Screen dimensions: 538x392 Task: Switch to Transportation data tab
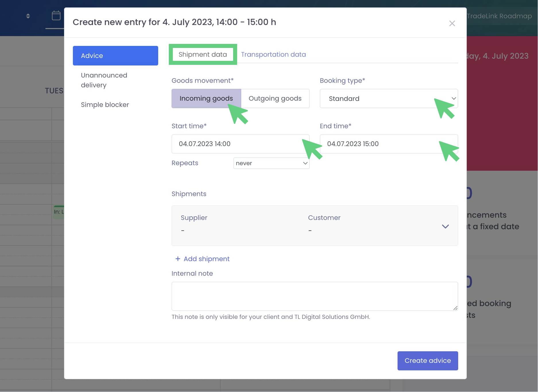[273, 55]
